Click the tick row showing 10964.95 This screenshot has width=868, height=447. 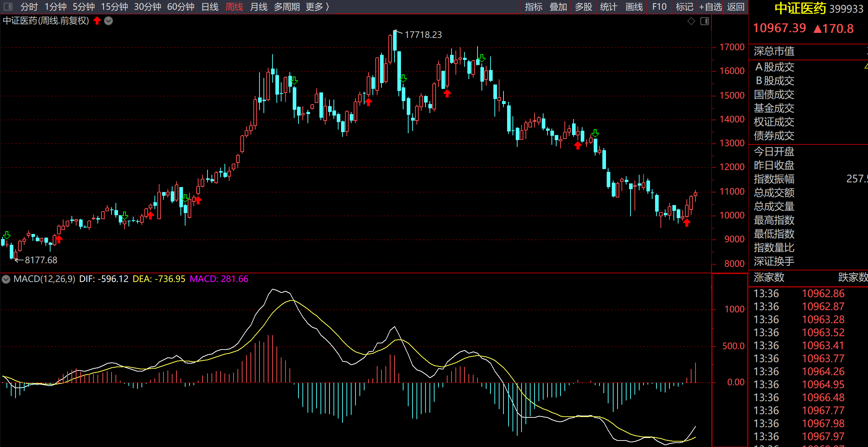(x=808, y=385)
